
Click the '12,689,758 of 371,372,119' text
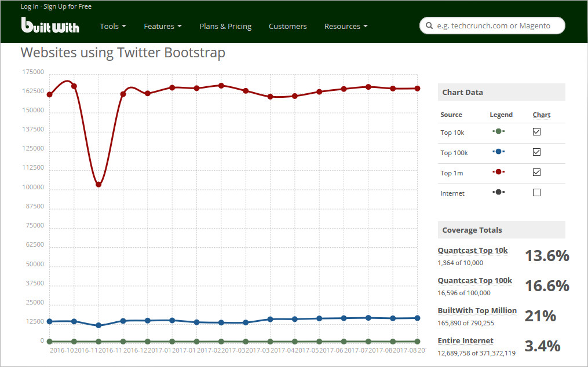476,353
